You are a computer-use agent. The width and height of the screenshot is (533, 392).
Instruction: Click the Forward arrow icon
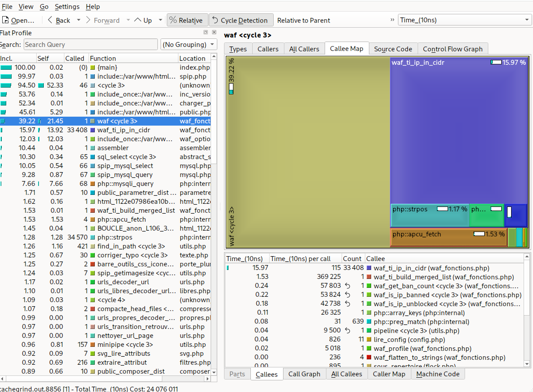pos(88,20)
